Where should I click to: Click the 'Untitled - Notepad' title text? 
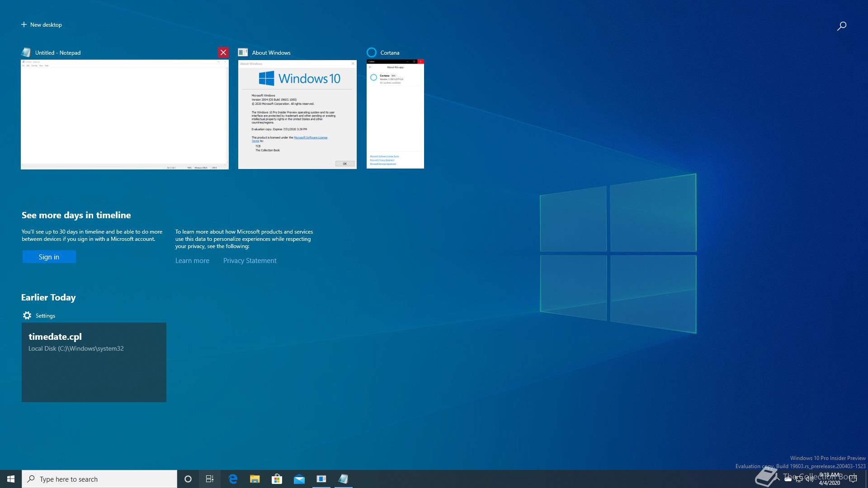pyautogui.click(x=58, y=53)
